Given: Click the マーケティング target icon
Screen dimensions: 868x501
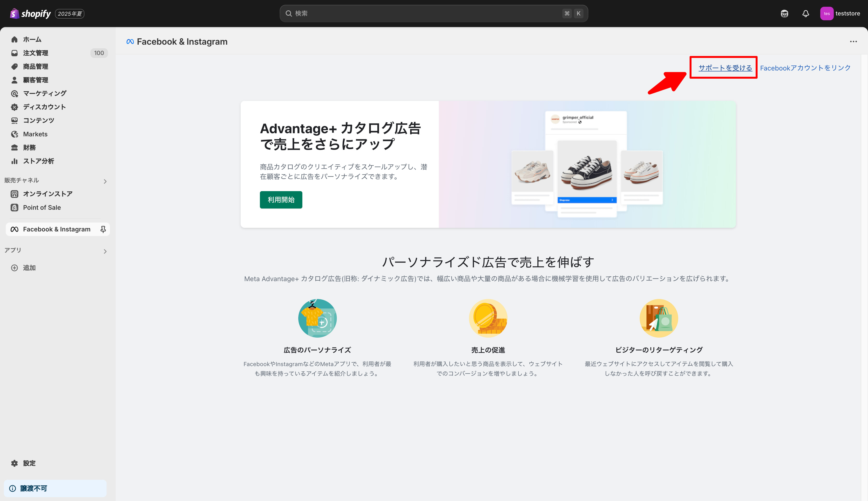Looking at the screenshot, I should pyautogui.click(x=14, y=94).
